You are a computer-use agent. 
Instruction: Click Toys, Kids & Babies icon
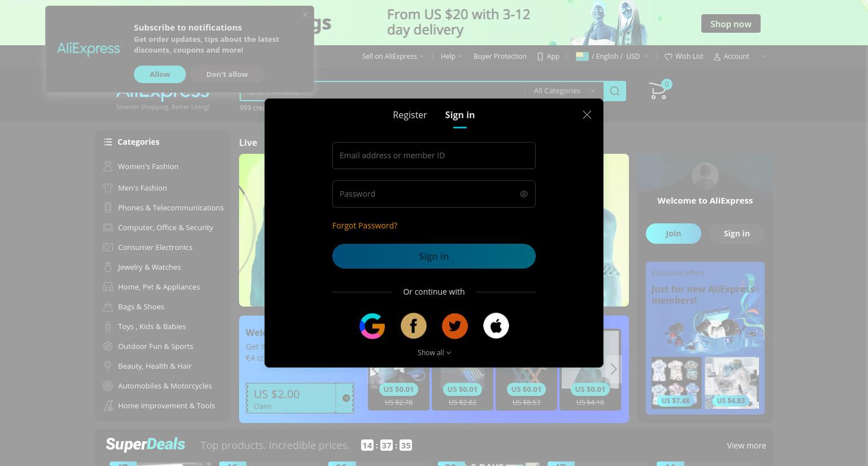click(108, 326)
